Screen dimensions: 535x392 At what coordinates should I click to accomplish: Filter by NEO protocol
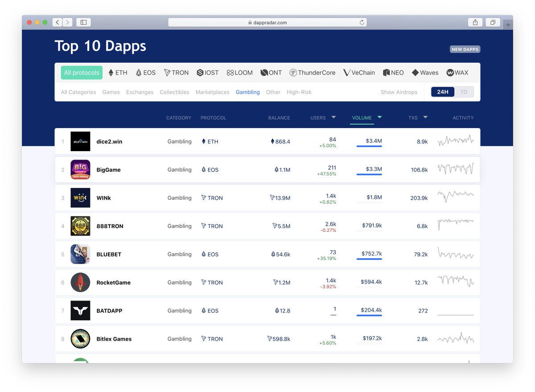393,73
